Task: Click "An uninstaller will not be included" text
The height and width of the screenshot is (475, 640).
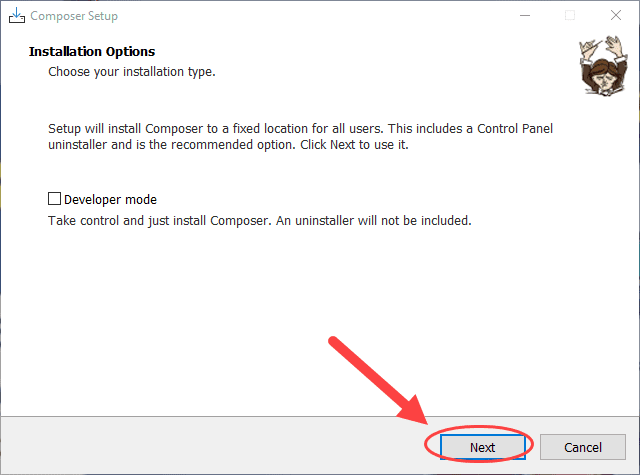Action: [373, 221]
